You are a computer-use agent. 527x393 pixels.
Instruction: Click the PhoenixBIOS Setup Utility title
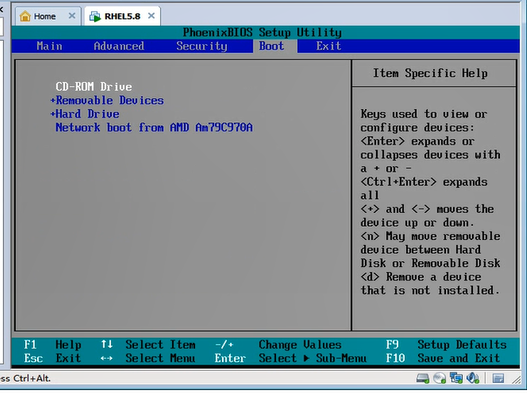[x=262, y=33]
